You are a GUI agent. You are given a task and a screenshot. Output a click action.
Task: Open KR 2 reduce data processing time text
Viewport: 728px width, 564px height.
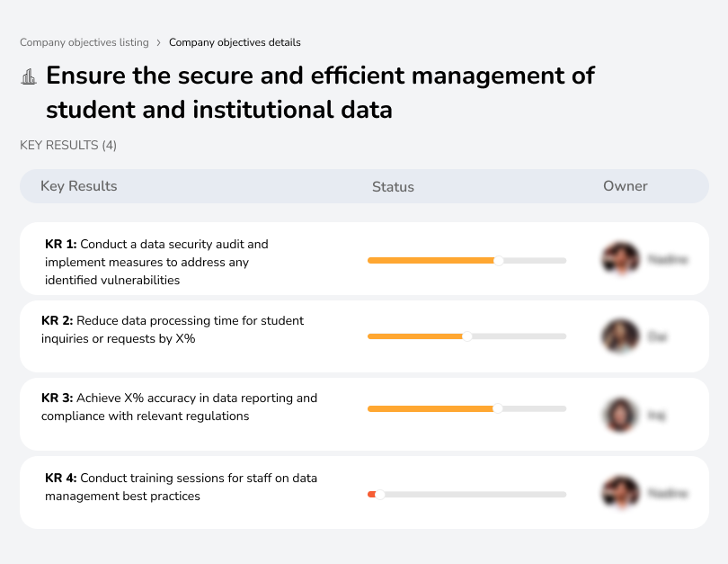point(173,329)
